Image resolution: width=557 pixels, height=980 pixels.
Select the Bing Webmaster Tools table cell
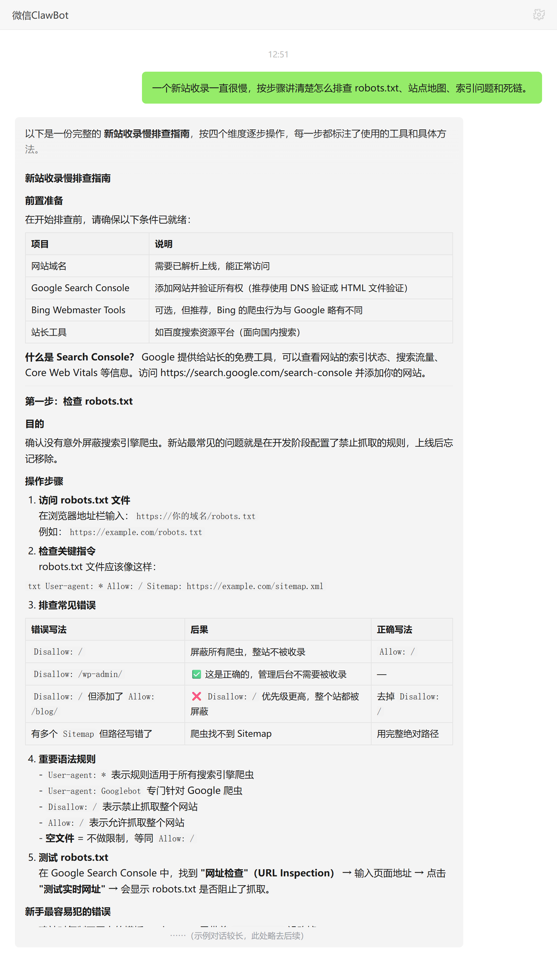click(x=87, y=310)
